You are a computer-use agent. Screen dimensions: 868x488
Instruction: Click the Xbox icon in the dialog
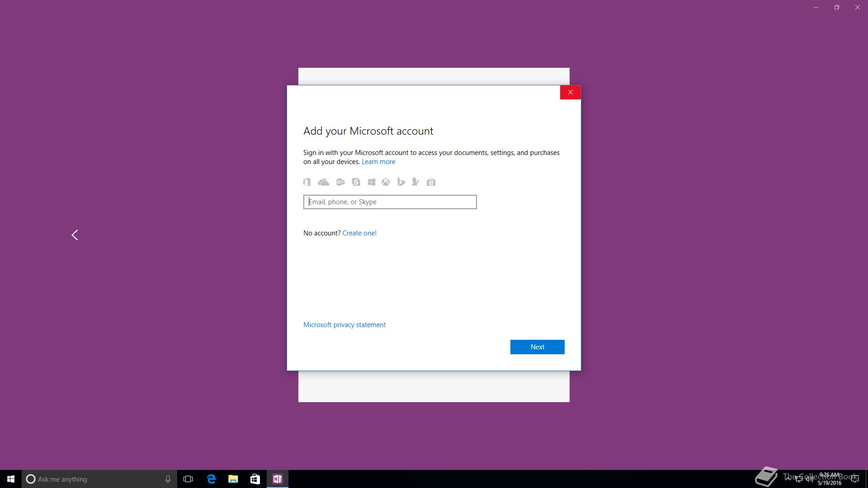pos(386,182)
